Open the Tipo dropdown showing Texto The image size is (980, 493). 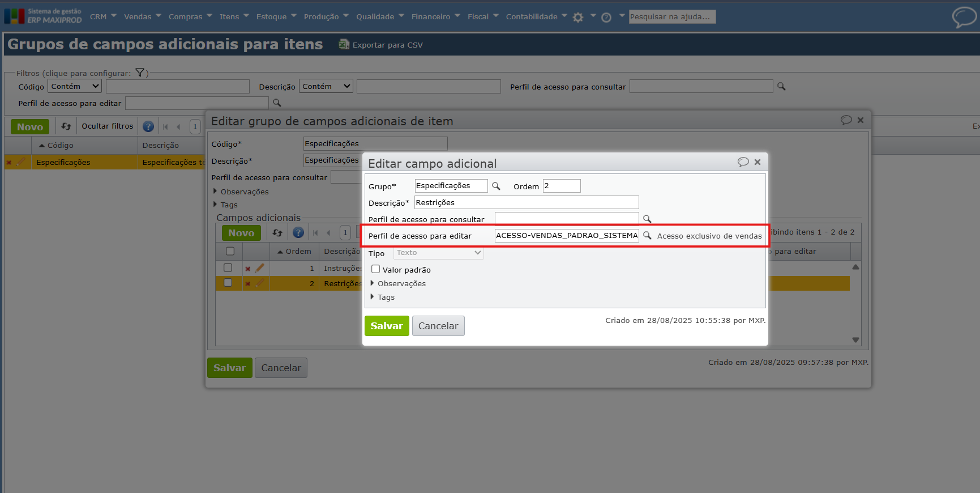(x=439, y=253)
